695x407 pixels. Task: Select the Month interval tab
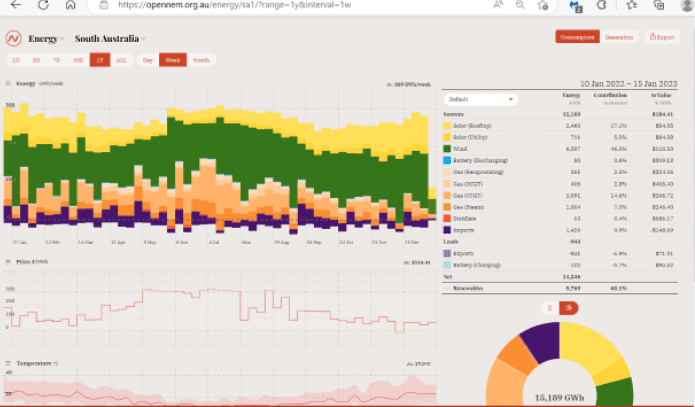[202, 60]
